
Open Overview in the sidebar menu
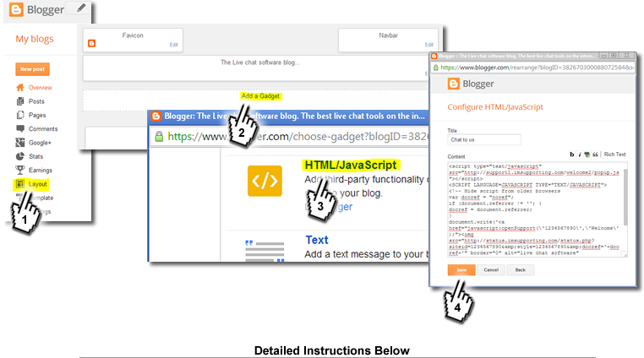tap(41, 88)
